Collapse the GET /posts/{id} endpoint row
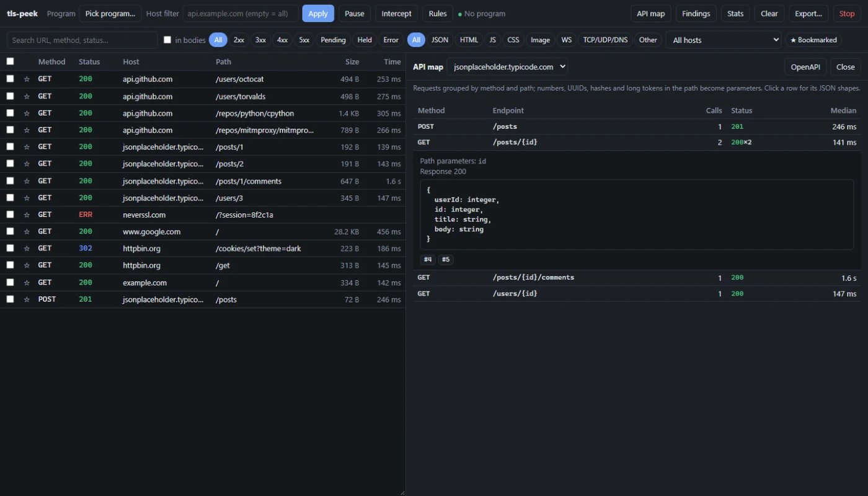Screen dimensions: 868x496 coord(637,142)
